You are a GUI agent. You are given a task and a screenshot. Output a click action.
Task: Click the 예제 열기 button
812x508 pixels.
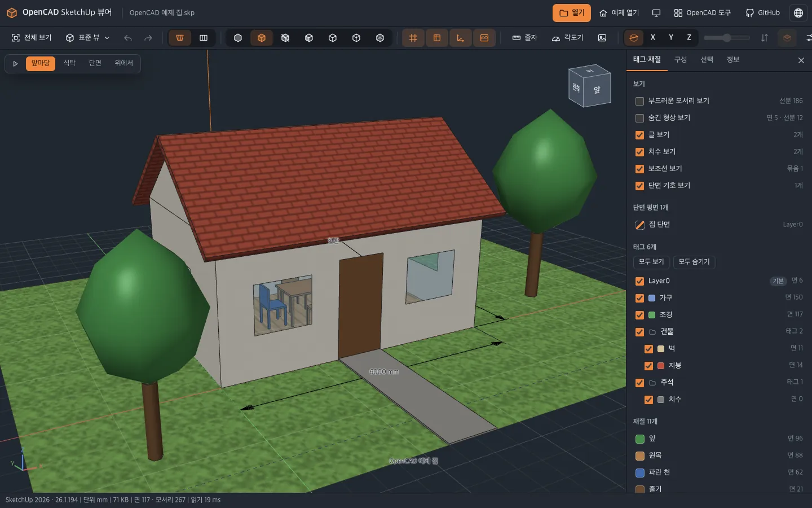[619, 13]
